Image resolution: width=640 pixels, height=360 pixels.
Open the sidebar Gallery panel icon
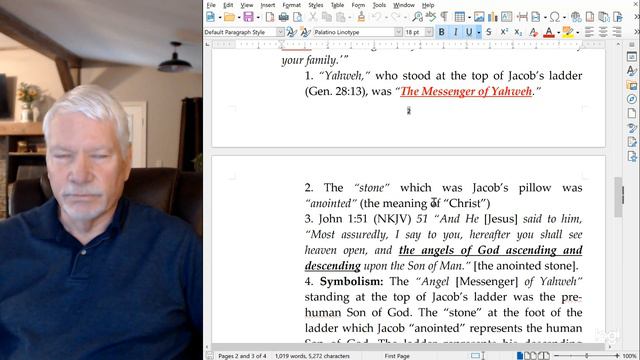632,85
